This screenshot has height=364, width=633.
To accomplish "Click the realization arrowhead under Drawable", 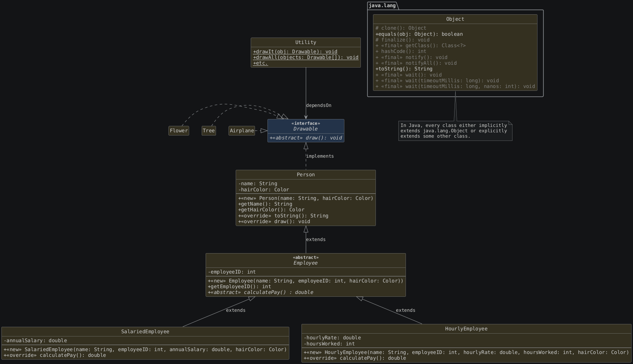I will [306, 146].
